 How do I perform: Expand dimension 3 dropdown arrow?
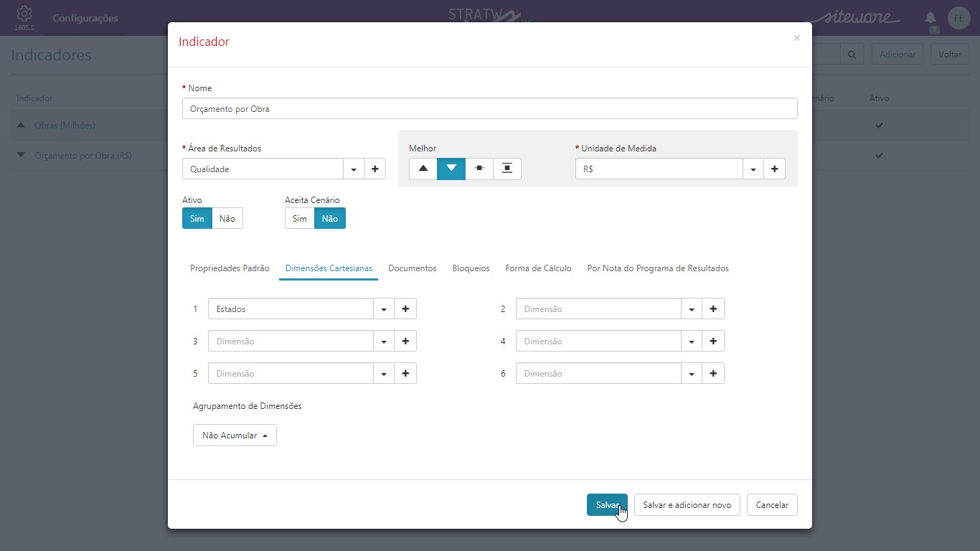pyautogui.click(x=384, y=342)
